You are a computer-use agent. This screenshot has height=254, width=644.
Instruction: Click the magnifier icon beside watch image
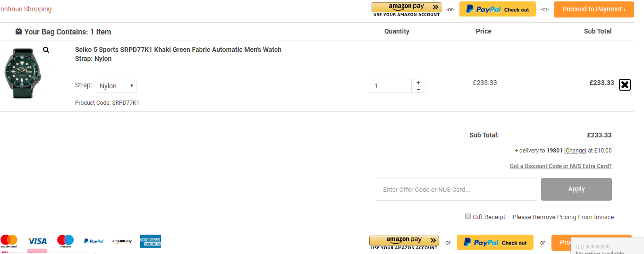pyautogui.click(x=46, y=50)
